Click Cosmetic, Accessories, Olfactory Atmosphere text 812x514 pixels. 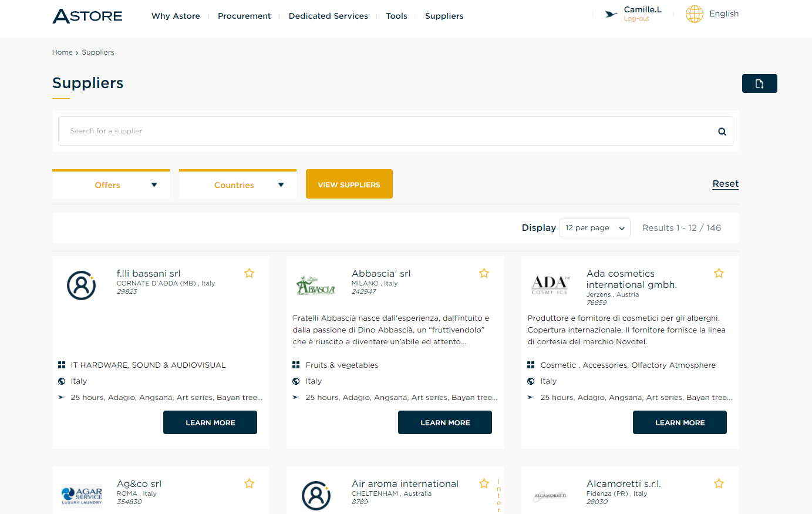click(628, 365)
